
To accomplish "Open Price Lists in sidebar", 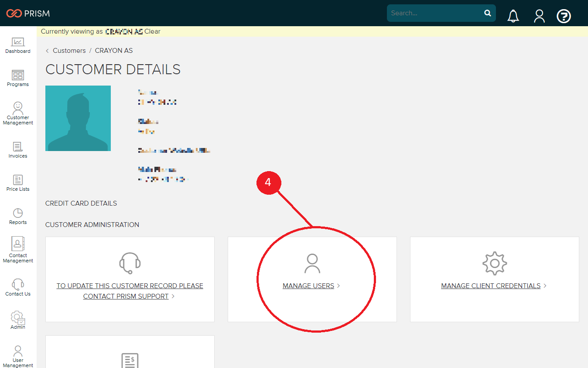I will [x=18, y=183].
